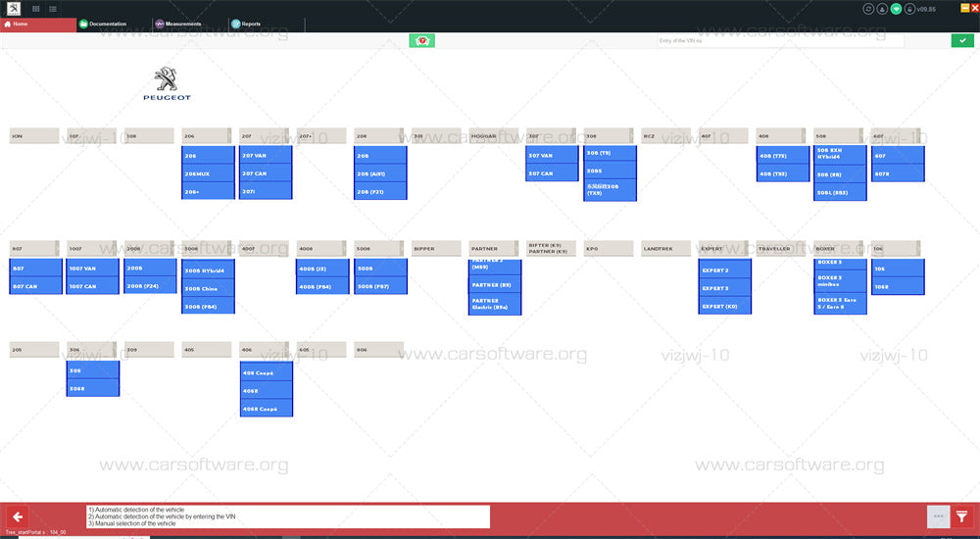The image size is (980, 539).
Task: Expand the 508 model header
Action: [839, 135]
